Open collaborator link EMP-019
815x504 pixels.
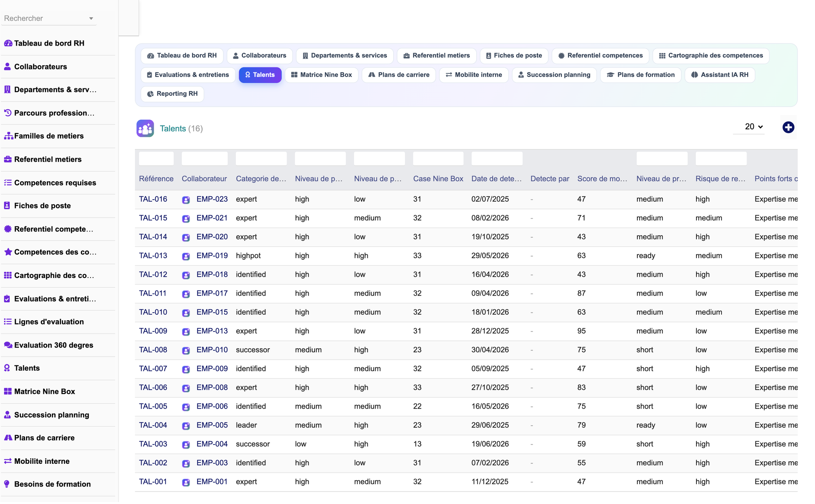click(x=212, y=256)
